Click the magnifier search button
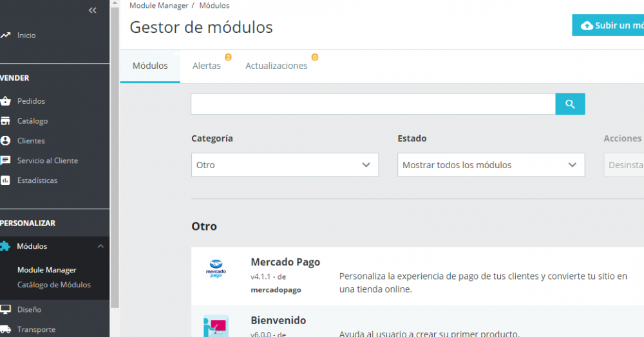This screenshot has height=337, width=644. [570, 104]
